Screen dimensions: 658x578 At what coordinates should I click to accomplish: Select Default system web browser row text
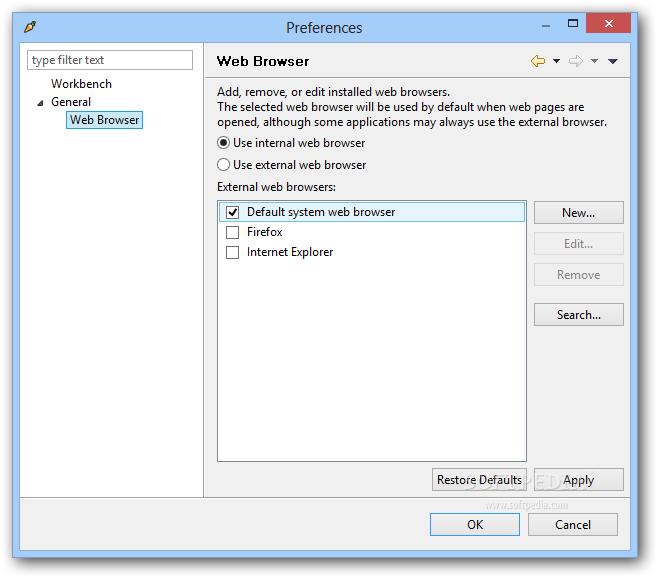(x=321, y=212)
